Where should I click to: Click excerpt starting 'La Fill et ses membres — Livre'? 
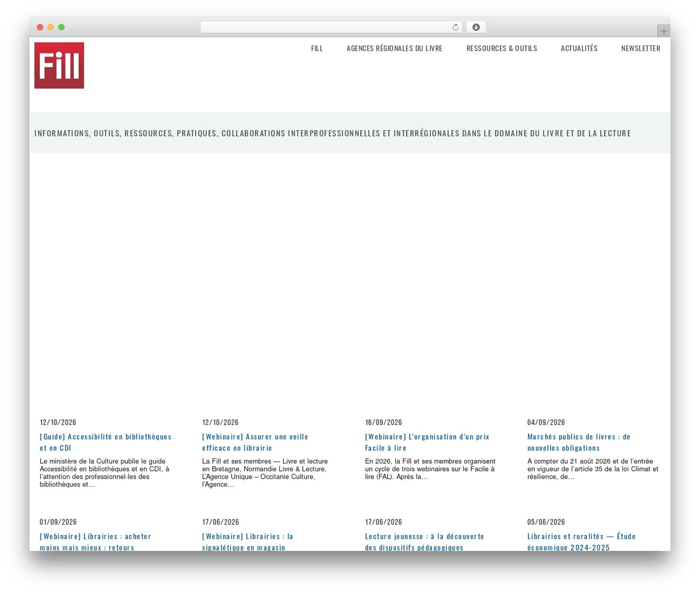click(x=265, y=473)
